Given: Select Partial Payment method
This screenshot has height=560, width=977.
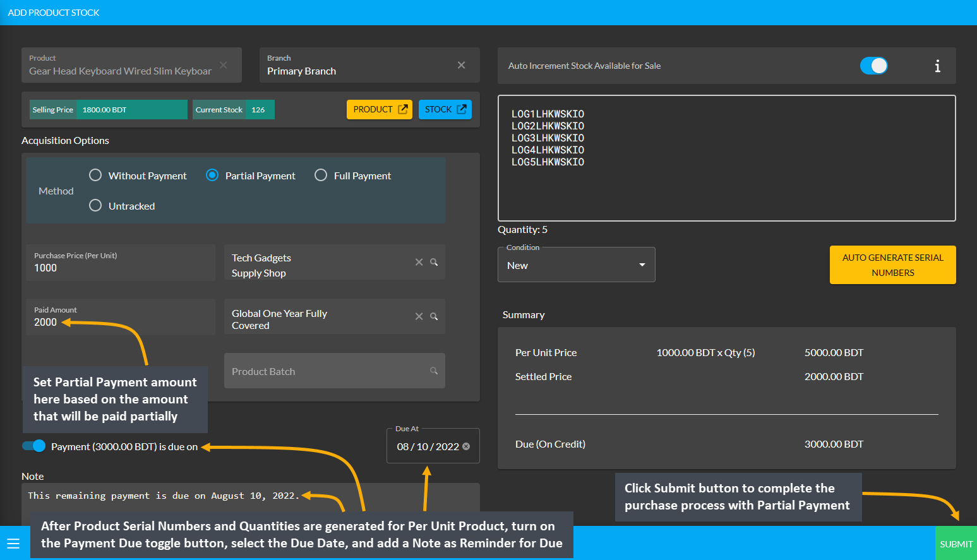Looking at the screenshot, I should coord(212,175).
